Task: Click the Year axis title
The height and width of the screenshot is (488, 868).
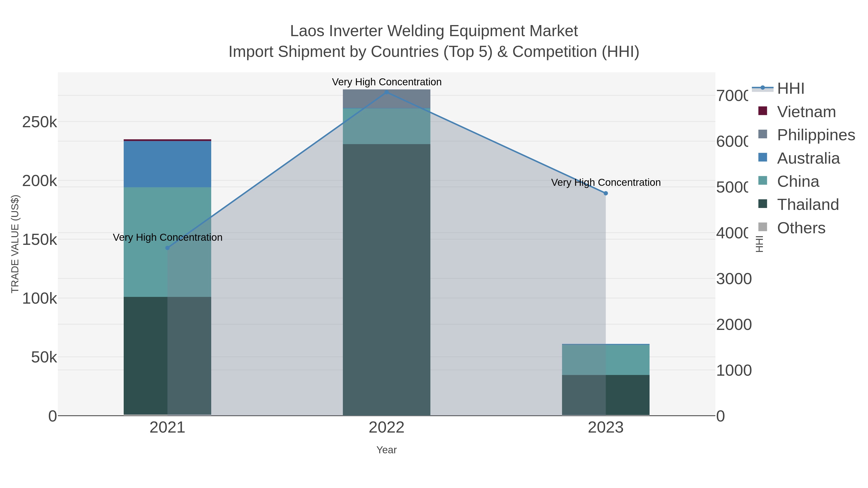Action: (x=387, y=450)
